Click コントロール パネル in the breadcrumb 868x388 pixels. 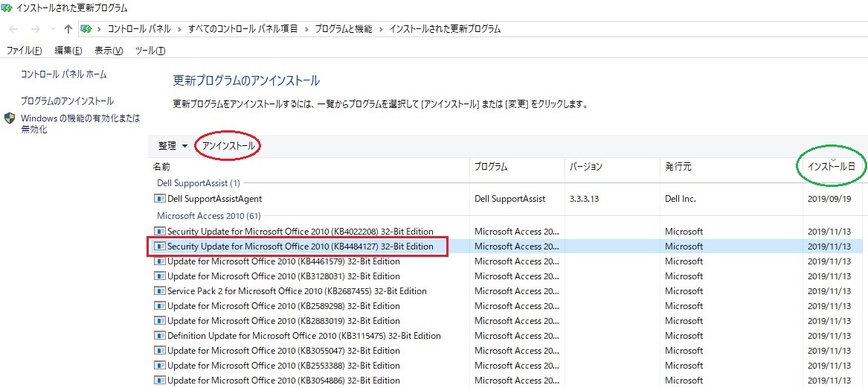click(140, 29)
